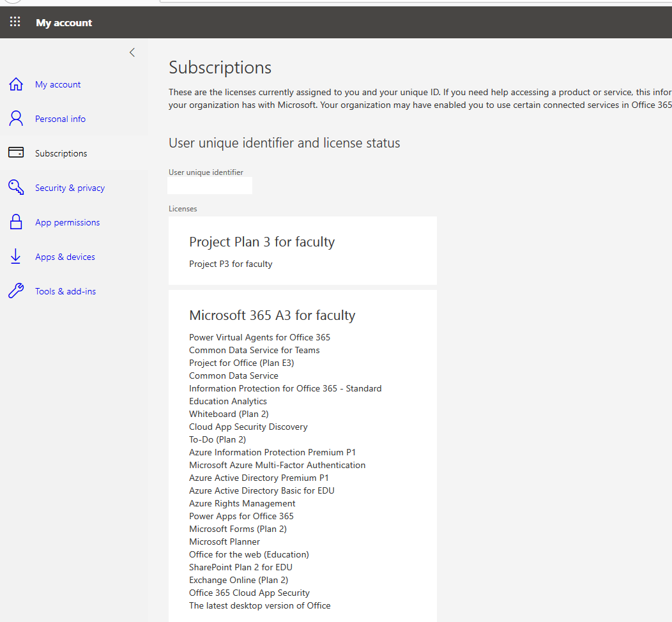Click the My account header title
The height and width of the screenshot is (622, 672).
pos(64,23)
